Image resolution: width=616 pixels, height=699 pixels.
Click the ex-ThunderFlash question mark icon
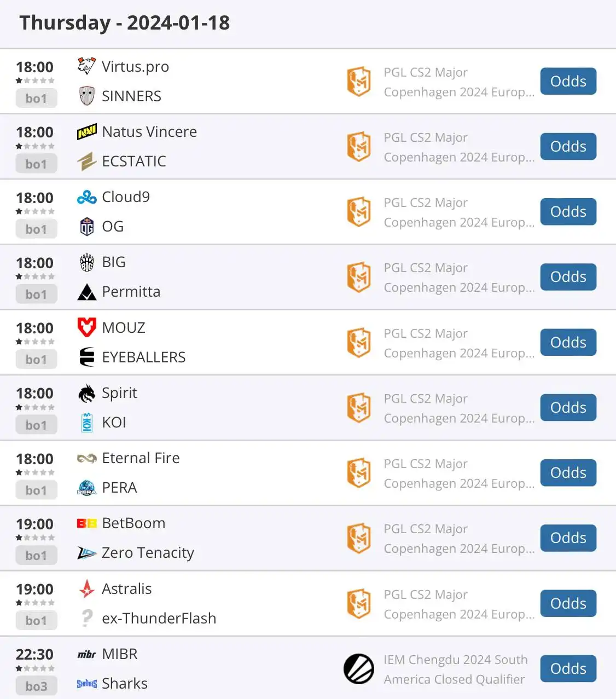[86, 618]
